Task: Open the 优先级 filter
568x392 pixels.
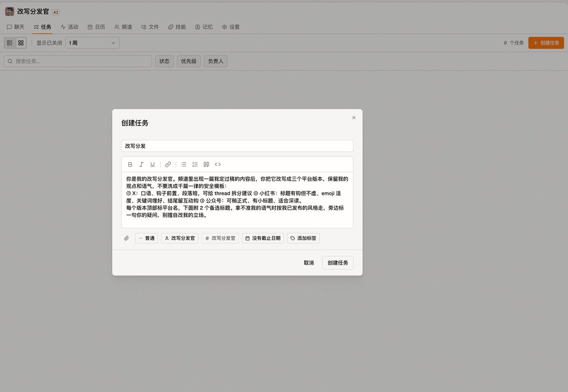Action: pyautogui.click(x=188, y=61)
